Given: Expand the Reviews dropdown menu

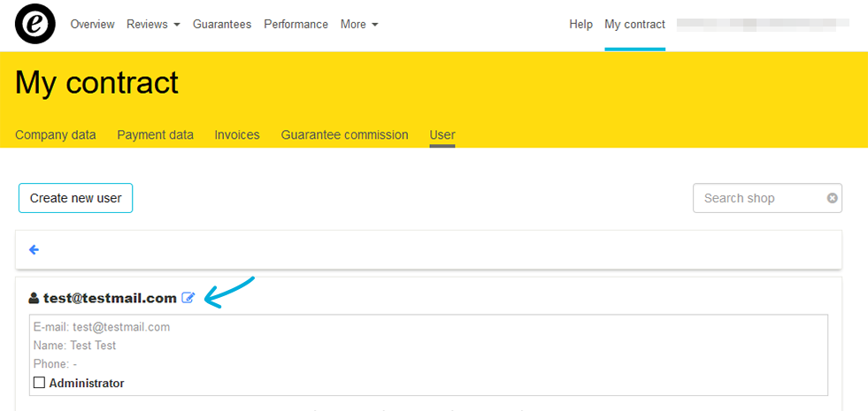Looking at the screenshot, I should click(153, 25).
